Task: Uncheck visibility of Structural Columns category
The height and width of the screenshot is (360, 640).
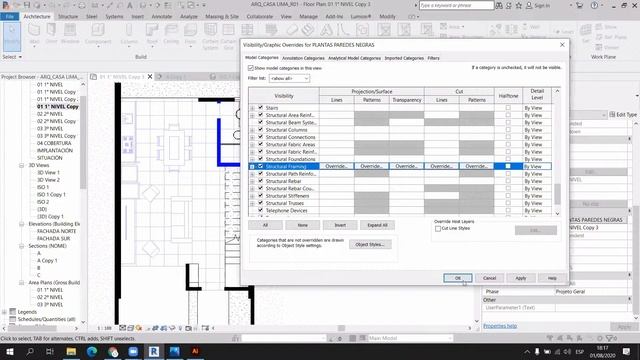Action: tap(260, 130)
